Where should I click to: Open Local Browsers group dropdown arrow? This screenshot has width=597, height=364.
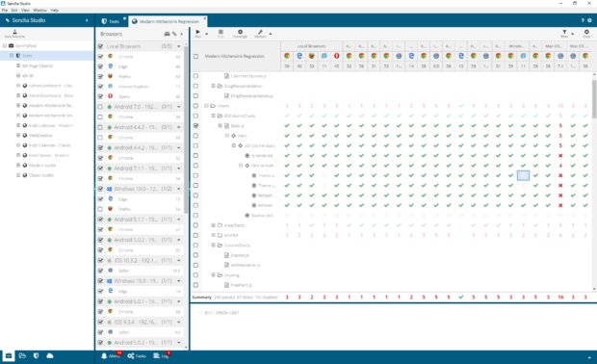[x=178, y=46]
